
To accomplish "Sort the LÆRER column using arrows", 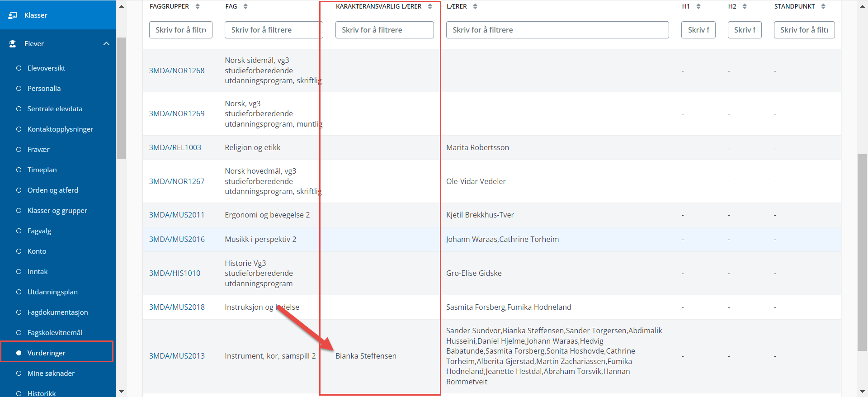I will pos(475,6).
